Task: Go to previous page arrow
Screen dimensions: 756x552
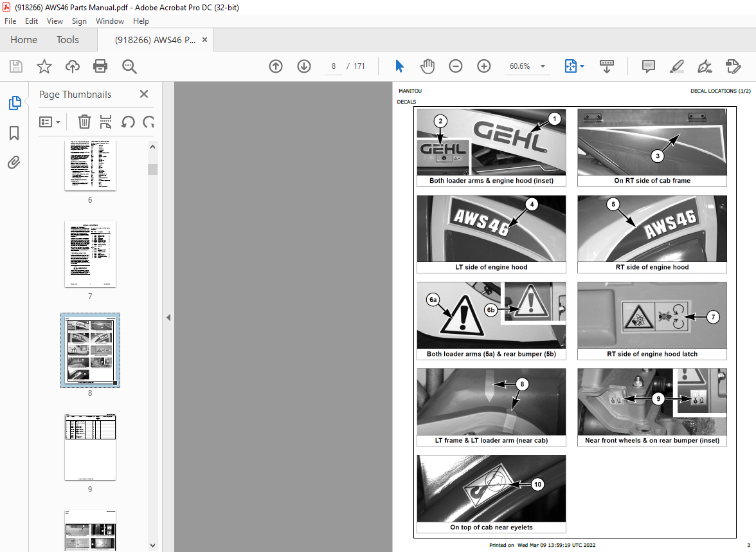Action: (276, 66)
